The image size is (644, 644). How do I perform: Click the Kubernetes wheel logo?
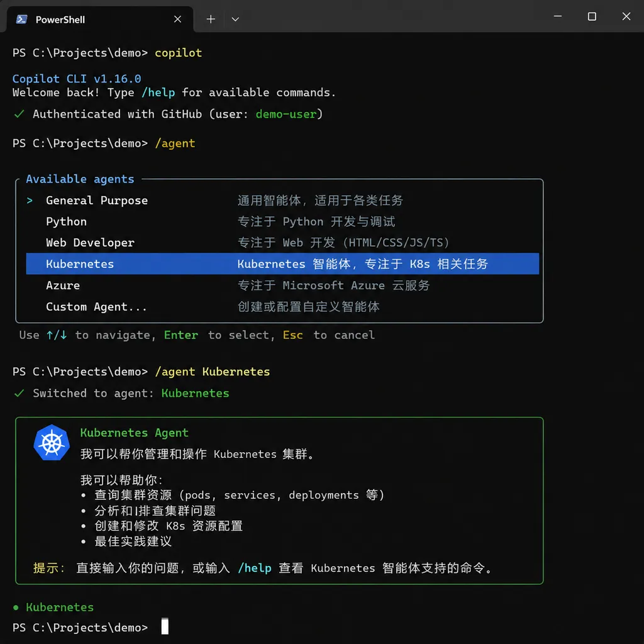click(x=52, y=443)
